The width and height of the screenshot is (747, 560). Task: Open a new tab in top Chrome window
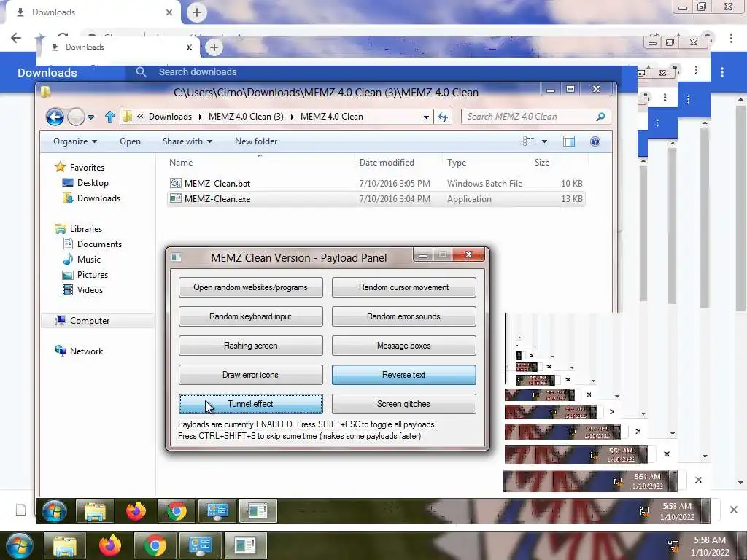[x=197, y=12]
